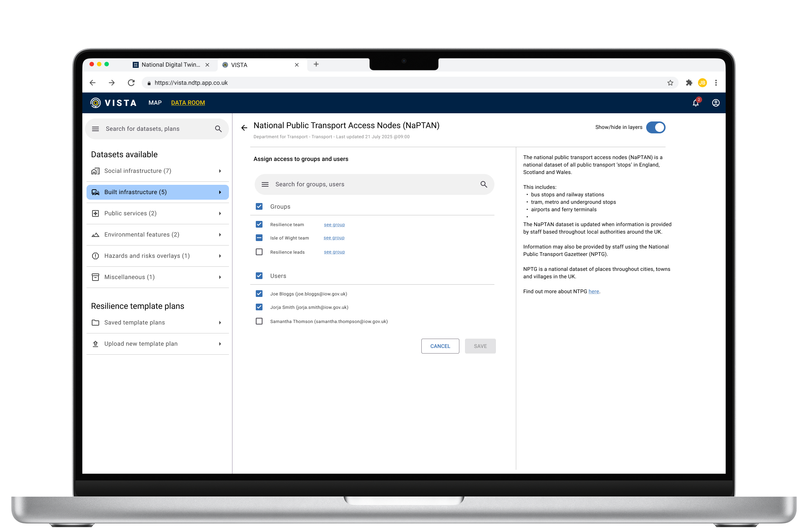This screenshot has height=532, width=808.
Task: Tick Samantha Thomson user checkbox
Action: click(x=259, y=321)
